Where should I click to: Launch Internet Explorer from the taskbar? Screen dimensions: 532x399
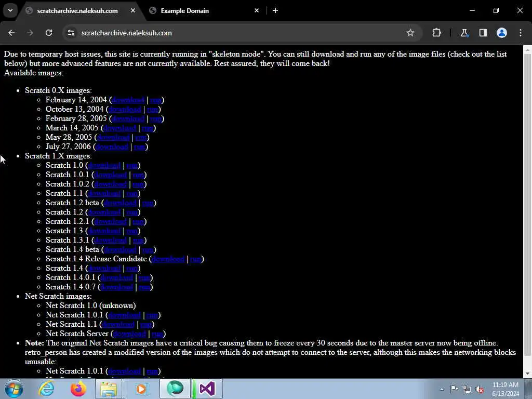click(46, 389)
